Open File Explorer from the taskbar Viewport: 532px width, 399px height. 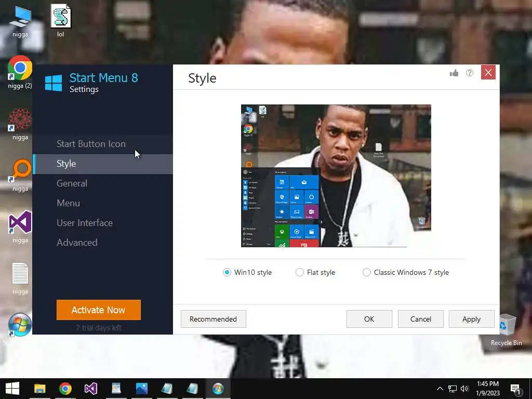tap(39, 389)
